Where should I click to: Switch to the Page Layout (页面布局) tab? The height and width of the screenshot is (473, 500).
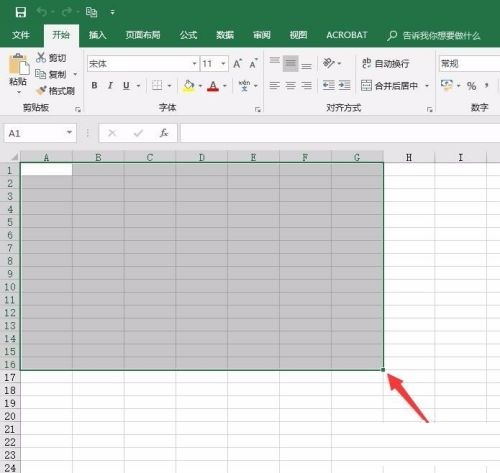point(143,35)
